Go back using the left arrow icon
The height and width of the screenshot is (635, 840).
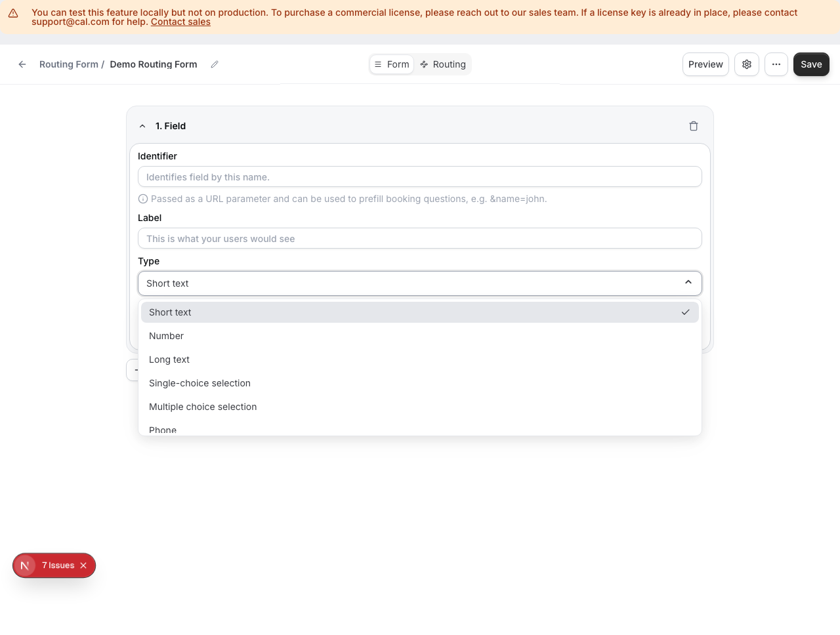pos(22,64)
